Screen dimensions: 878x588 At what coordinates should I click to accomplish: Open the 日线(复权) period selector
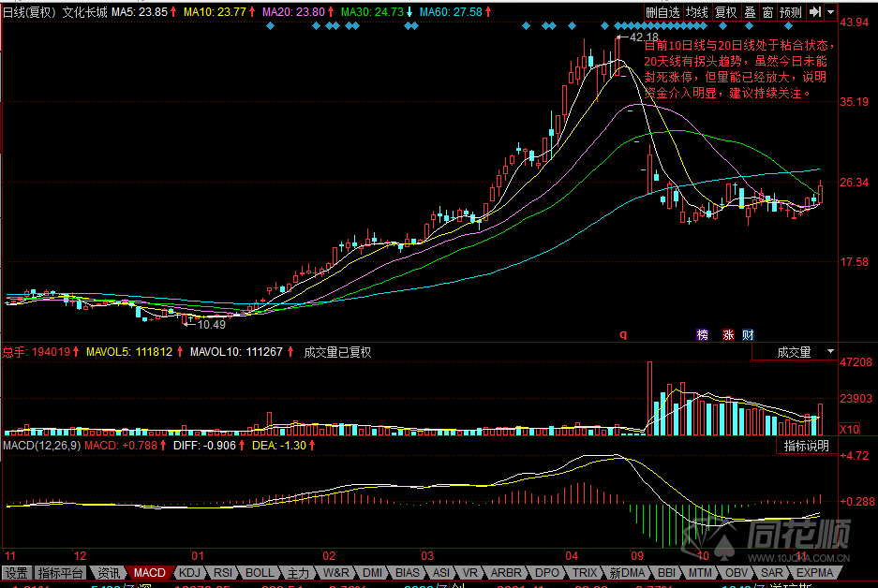point(29,12)
